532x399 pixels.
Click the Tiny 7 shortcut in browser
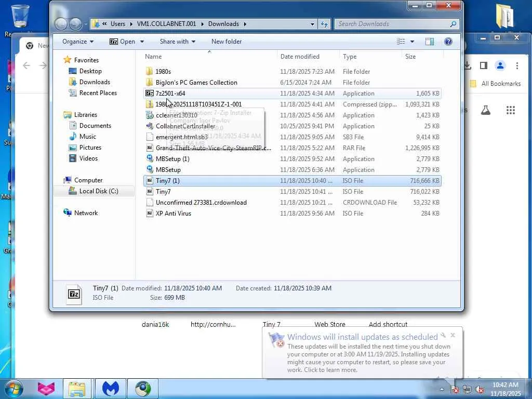[271, 324]
